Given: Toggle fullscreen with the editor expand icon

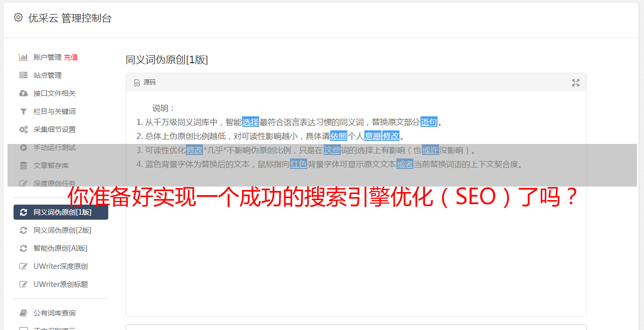Looking at the screenshot, I should click(x=576, y=83).
